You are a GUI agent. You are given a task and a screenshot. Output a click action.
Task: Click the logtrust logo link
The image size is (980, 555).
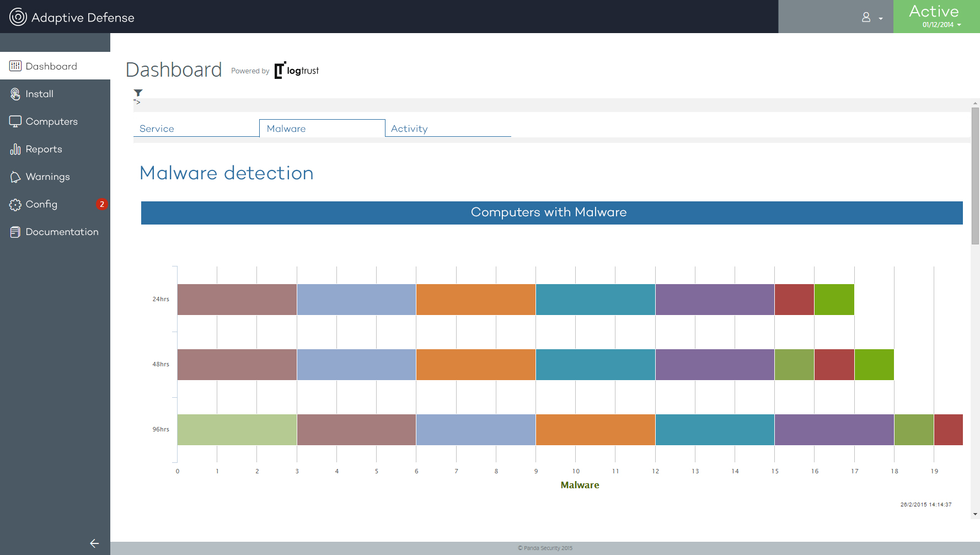click(x=297, y=71)
